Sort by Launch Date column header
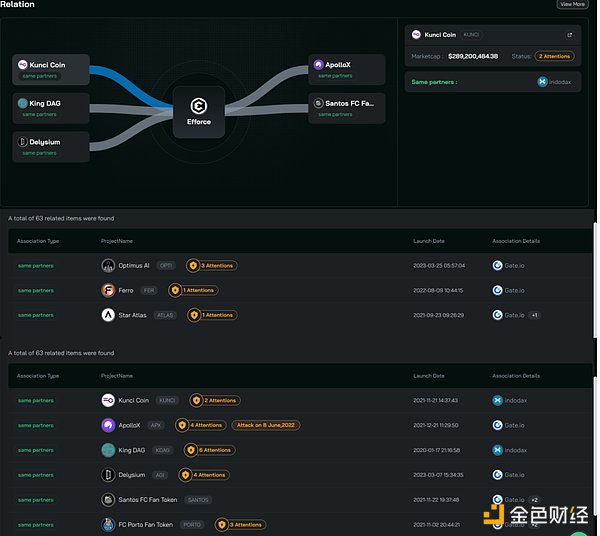 tap(429, 241)
